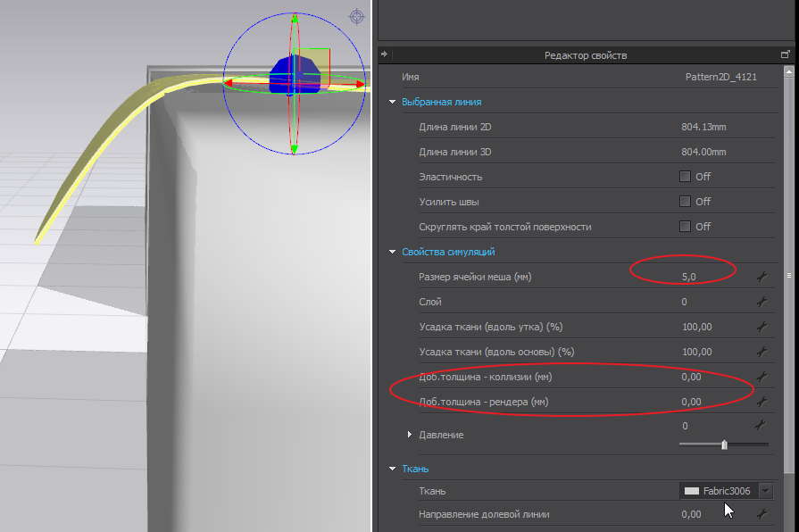The height and width of the screenshot is (532, 799).
Task: Collapse the Свойства симуляций section
Action: click(393, 252)
